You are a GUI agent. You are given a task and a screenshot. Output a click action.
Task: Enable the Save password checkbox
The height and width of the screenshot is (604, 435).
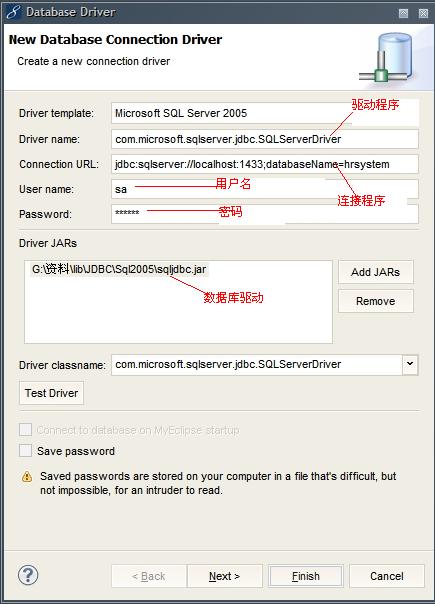point(25,450)
